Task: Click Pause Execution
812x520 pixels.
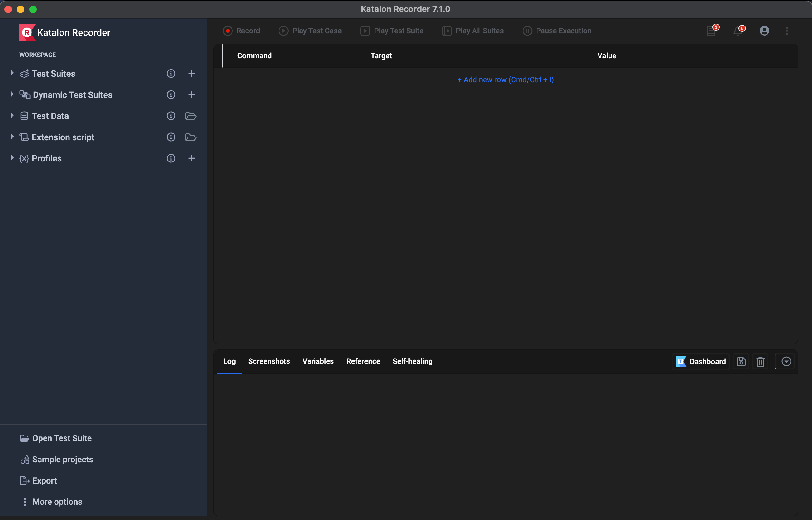Action: coord(557,31)
